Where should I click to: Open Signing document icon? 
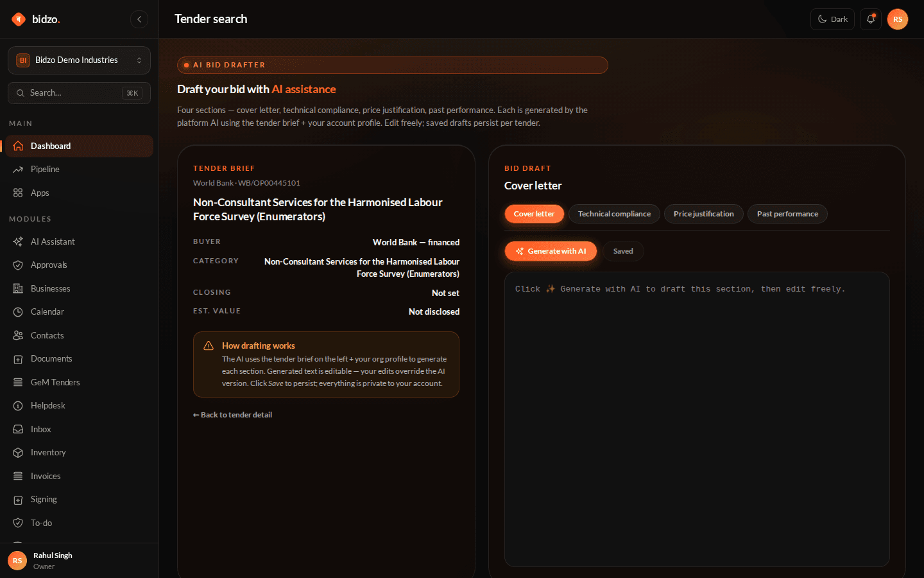tap(18, 500)
